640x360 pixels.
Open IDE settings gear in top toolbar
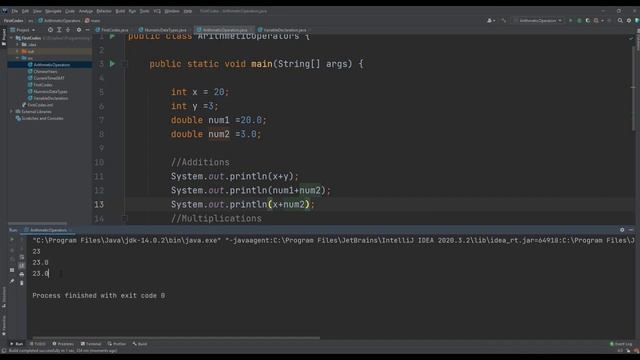[x=629, y=20]
